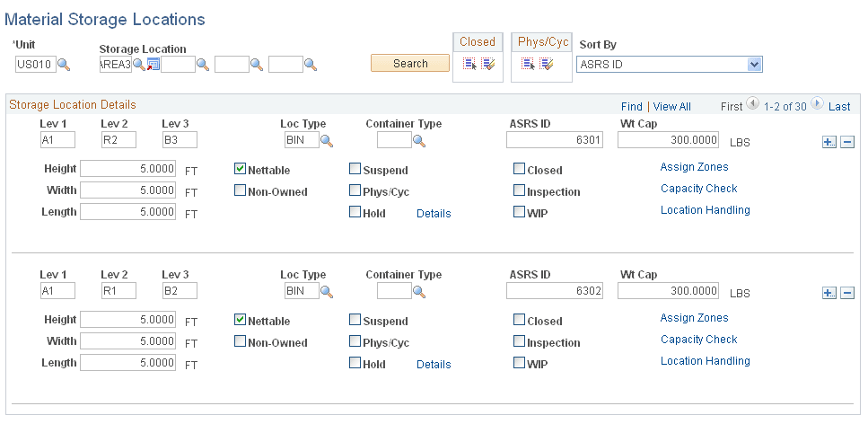Enable Suspend for the first location
The width and height of the screenshot is (868, 424).
point(355,169)
